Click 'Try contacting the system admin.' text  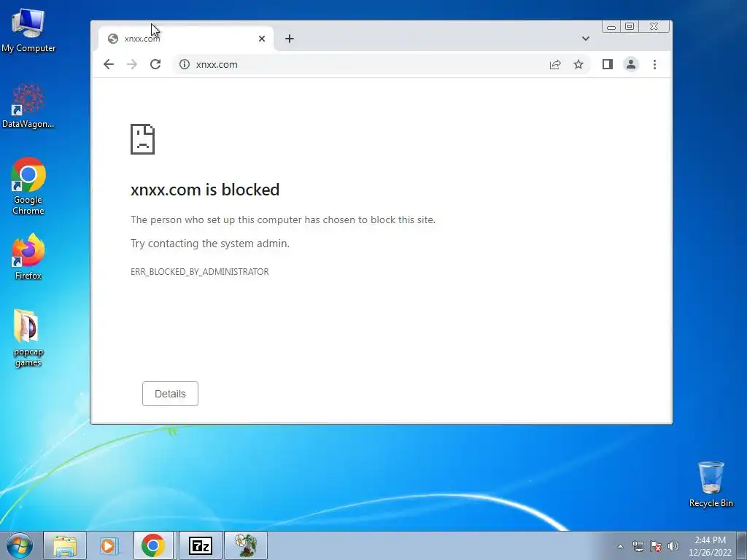pyautogui.click(x=210, y=244)
